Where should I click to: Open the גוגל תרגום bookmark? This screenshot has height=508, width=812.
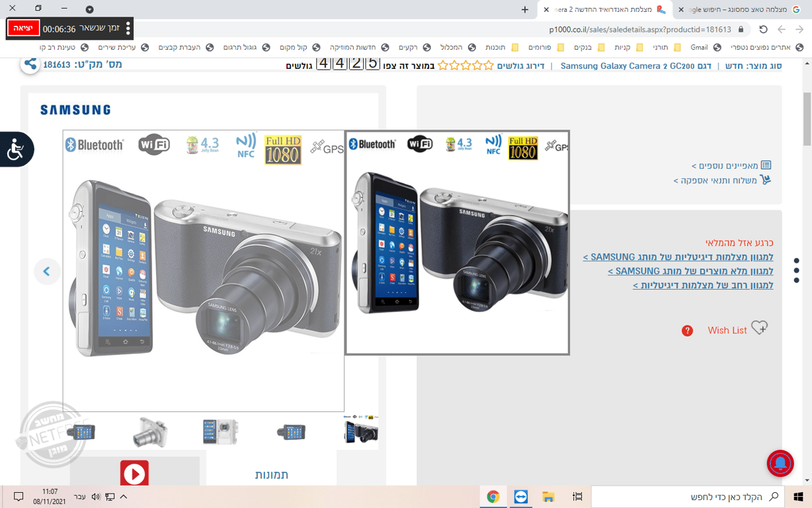pyautogui.click(x=246, y=47)
